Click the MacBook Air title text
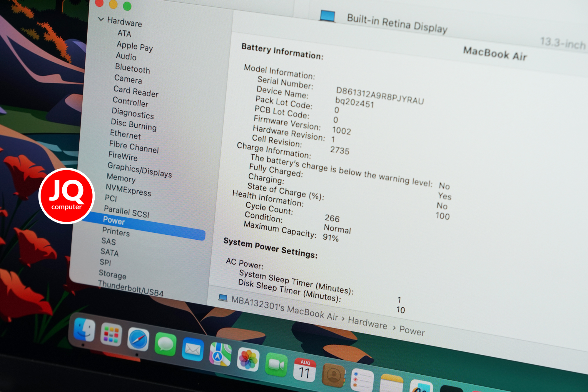Image resolution: width=588 pixels, height=392 pixels. [495, 54]
